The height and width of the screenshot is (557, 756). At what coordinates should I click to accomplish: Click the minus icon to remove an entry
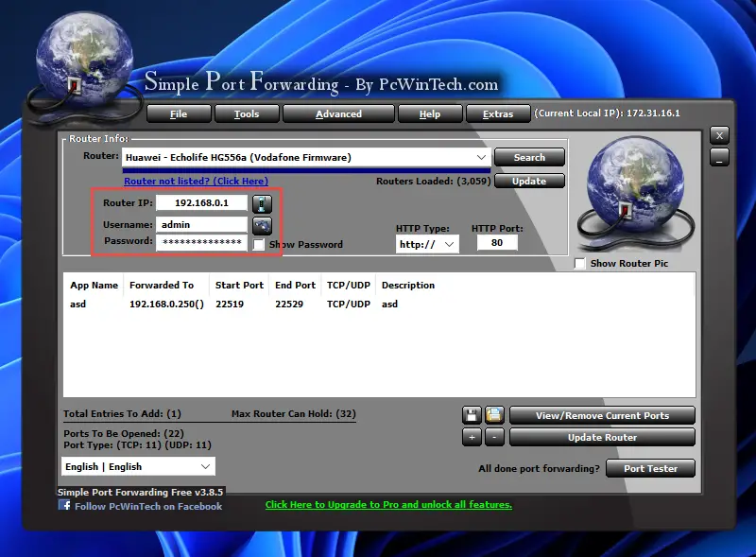point(494,437)
